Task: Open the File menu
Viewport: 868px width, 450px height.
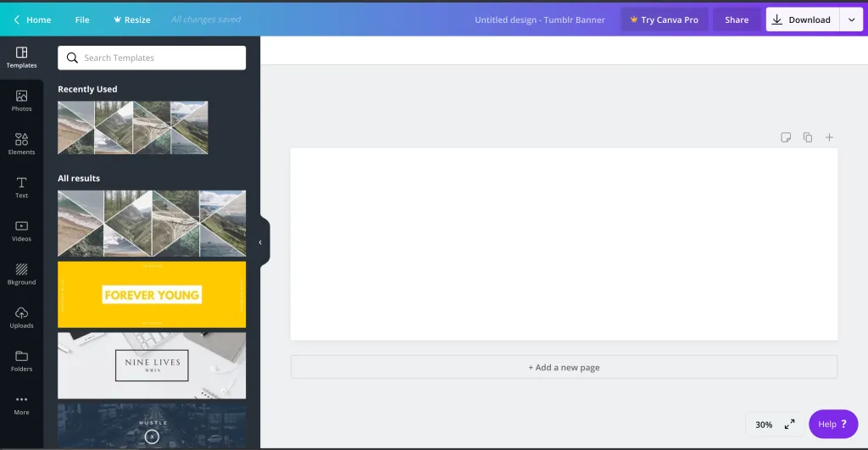Action: (x=82, y=19)
